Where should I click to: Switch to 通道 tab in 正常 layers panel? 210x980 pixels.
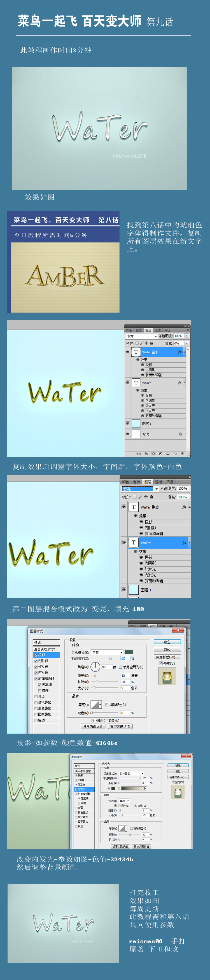[x=157, y=330]
